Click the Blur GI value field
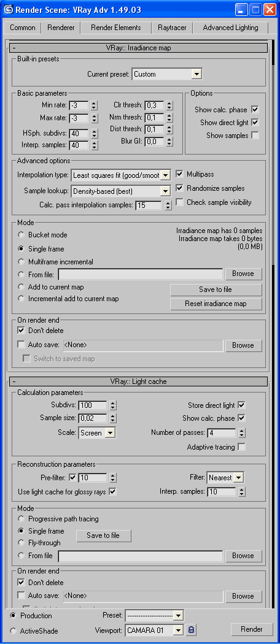The width and height of the screenshot is (280, 644). point(154,142)
